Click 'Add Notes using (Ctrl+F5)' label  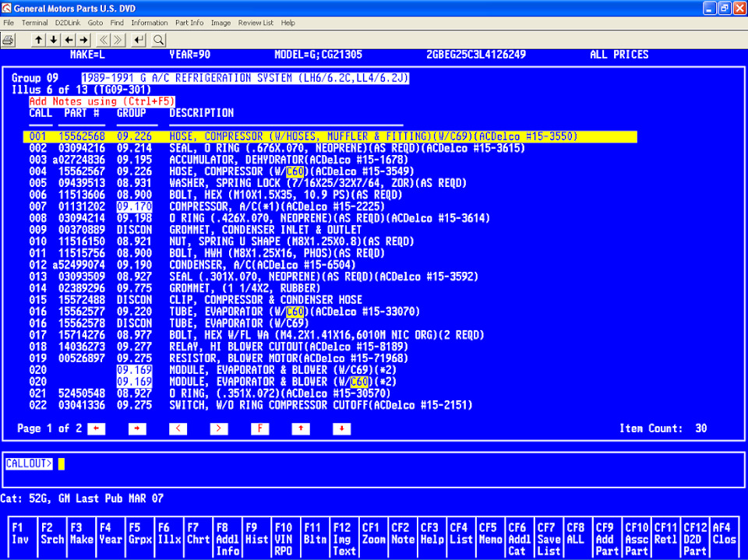pyautogui.click(x=102, y=101)
